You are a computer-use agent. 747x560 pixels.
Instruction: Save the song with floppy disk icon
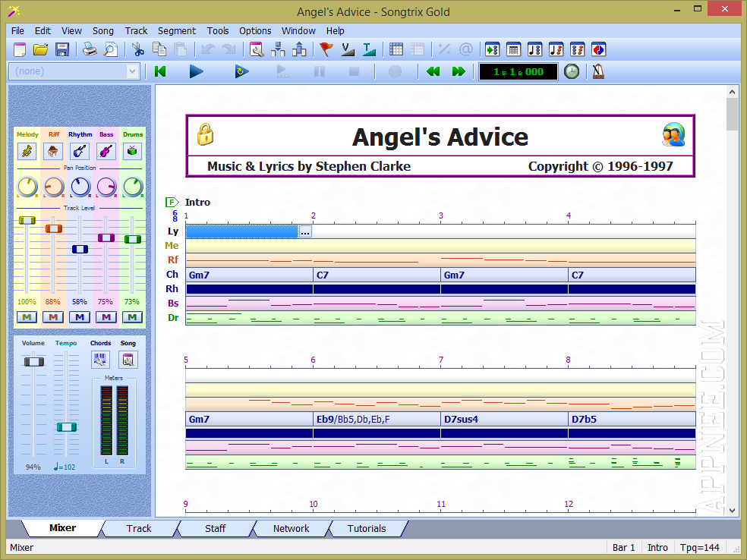[x=62, y=49]
